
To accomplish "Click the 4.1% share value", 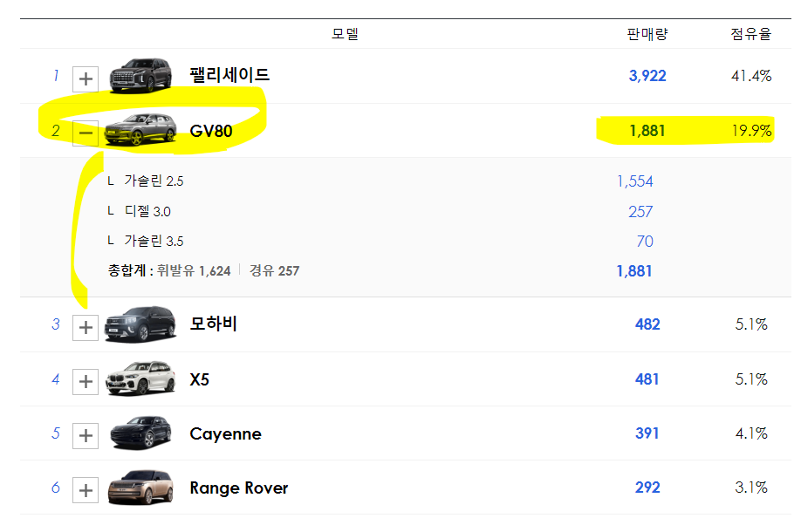I will 751,433.
